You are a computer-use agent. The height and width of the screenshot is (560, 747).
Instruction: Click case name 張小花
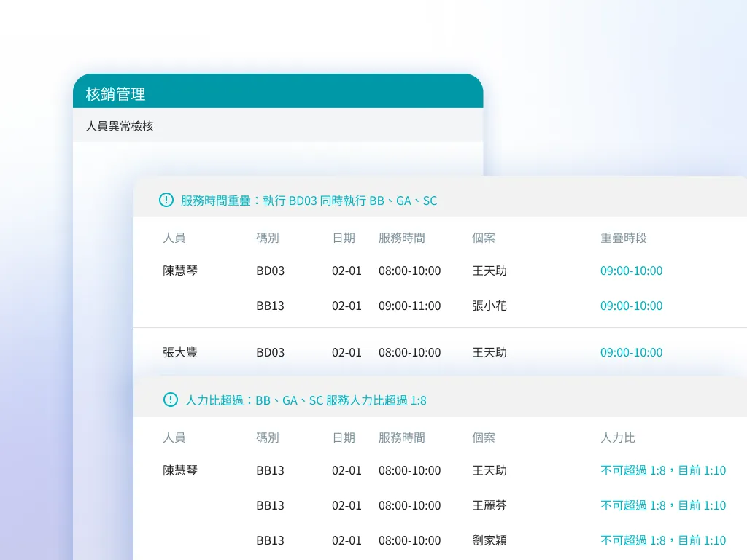(x=489, y=306)
